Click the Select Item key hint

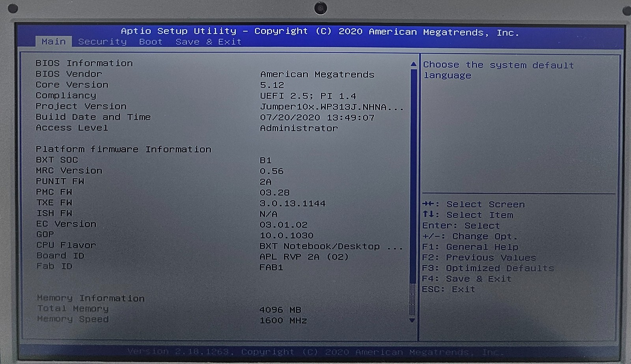click(x=468, y=215)
